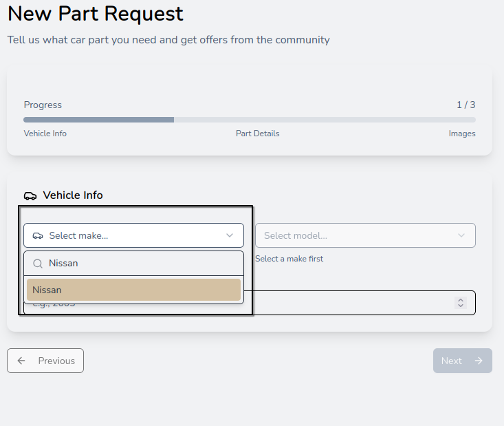504x426 pixels.
Task: Click the year stepper arrows
Action: point(461,303)
